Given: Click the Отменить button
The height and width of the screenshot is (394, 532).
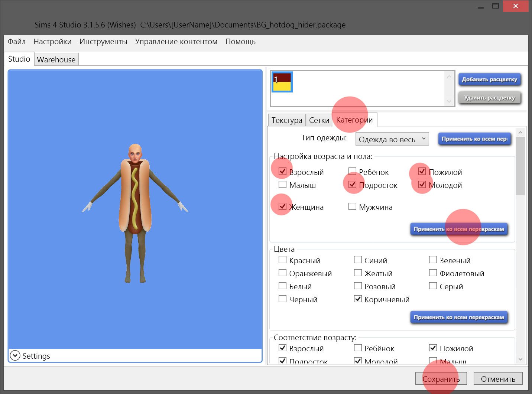Looking at the screenshot, I should pyautogui.click(x=498, y=379).
